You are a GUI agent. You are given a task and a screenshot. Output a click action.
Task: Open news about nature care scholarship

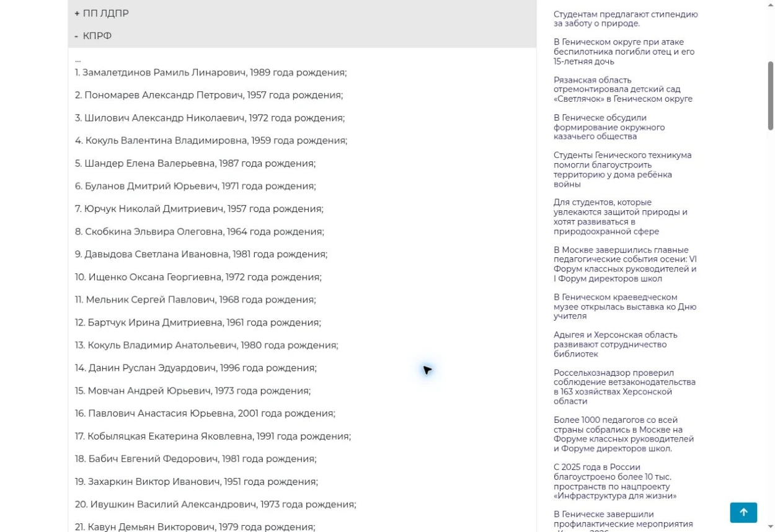pos(626,19)
